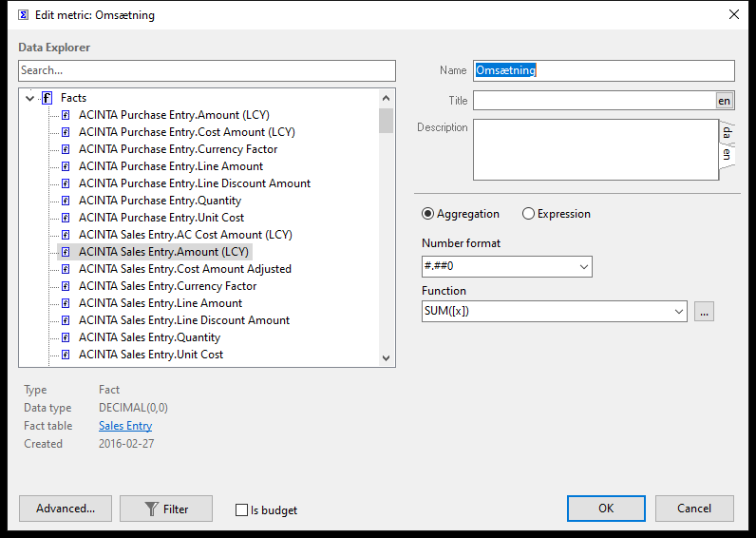
Task: Click fact icon beside Purchase Entry.Quantity
Action: coord(66,201)
